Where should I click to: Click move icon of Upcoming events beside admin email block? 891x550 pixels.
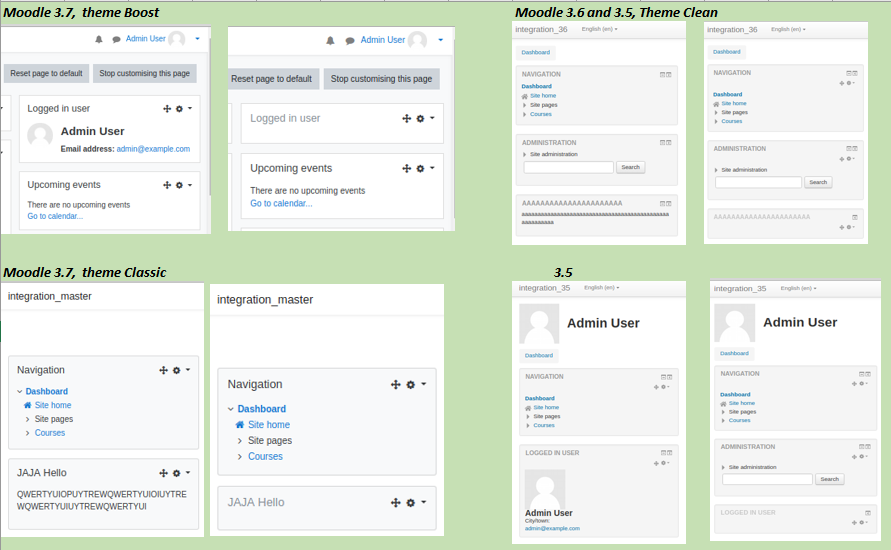(x=167, y=185)
